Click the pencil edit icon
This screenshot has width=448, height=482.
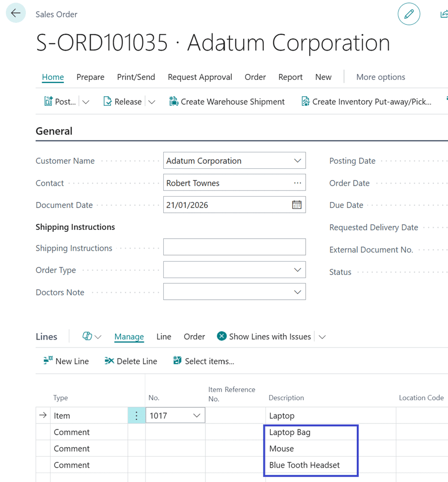pyautogui.click(x=409, y=14)
